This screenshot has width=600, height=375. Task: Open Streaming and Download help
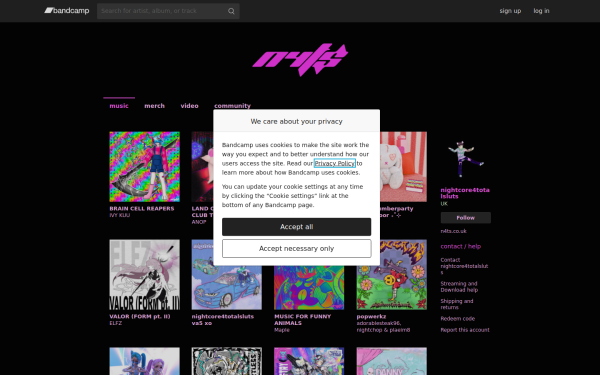[x=459, y=287]
